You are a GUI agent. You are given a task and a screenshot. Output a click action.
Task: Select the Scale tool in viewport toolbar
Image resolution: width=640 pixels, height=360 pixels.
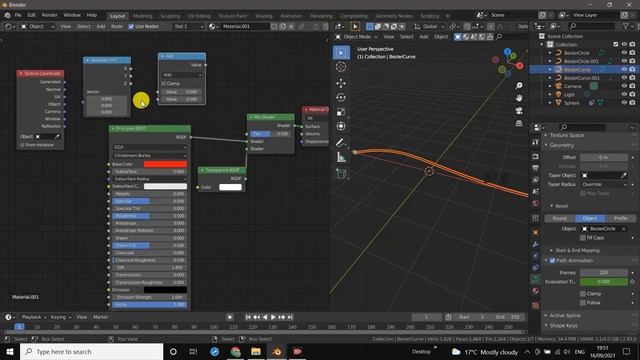click(x=341, y=112)
